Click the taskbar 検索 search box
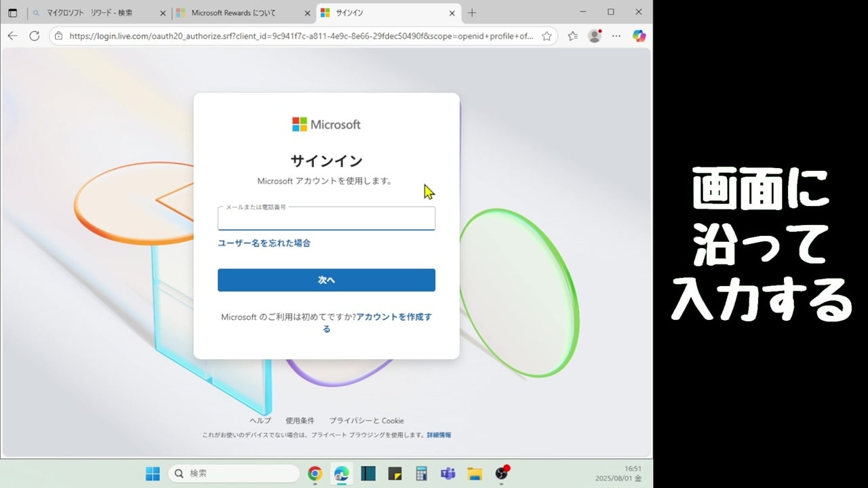 [x=234, y=474]
